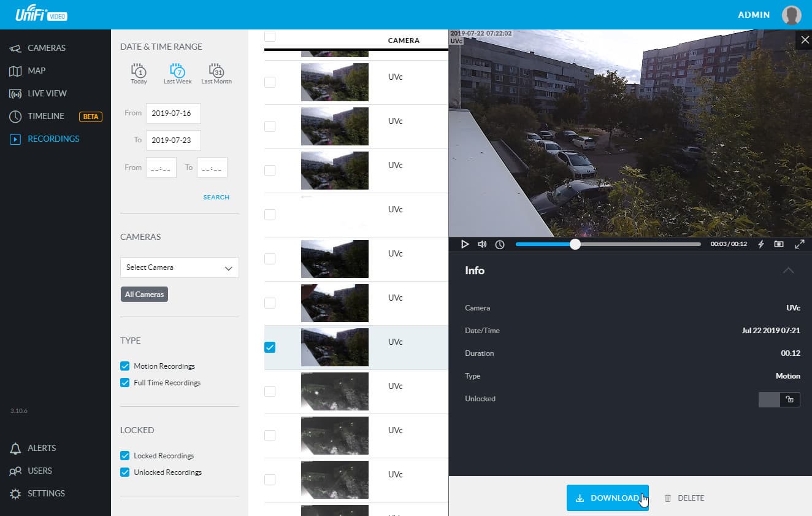Take a snapshot with the camera icon
The height and width of the screenshot is (516, 812).
[779, 244]
